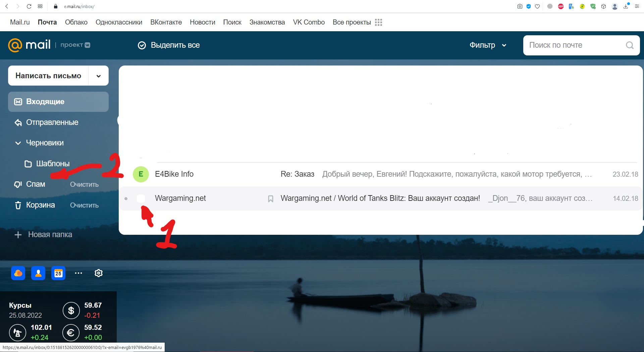Open the Mail.ru Cloud icon in sidebar
The width and height of the screenshot is (644, 352).
[x=18, y=273]
